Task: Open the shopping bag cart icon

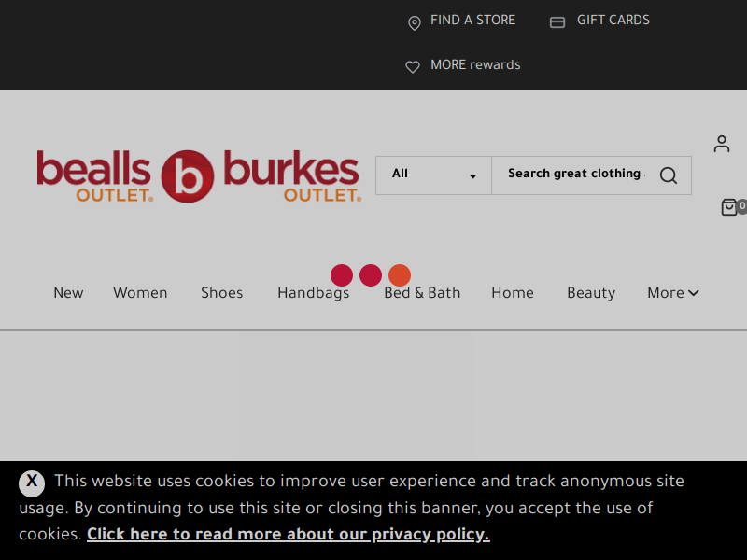Action: [x=730, y=207]
